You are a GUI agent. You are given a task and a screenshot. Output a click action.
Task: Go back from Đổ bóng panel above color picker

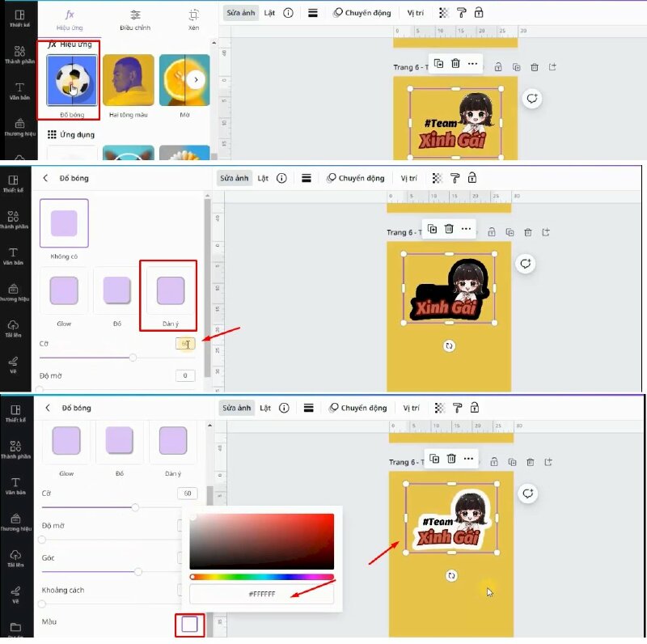[x=46, y=409]
